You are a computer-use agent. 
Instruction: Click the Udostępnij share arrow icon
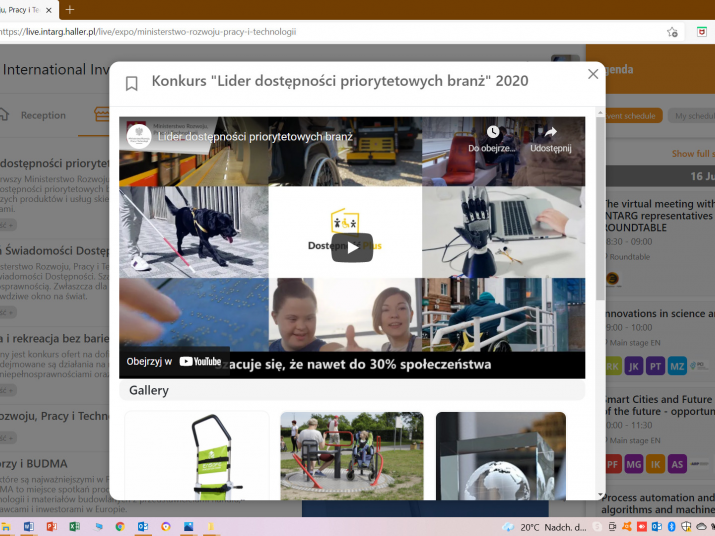point(550,132)
